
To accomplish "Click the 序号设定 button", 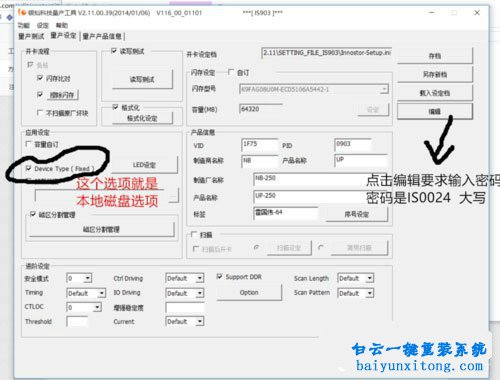I will [357, 214].
